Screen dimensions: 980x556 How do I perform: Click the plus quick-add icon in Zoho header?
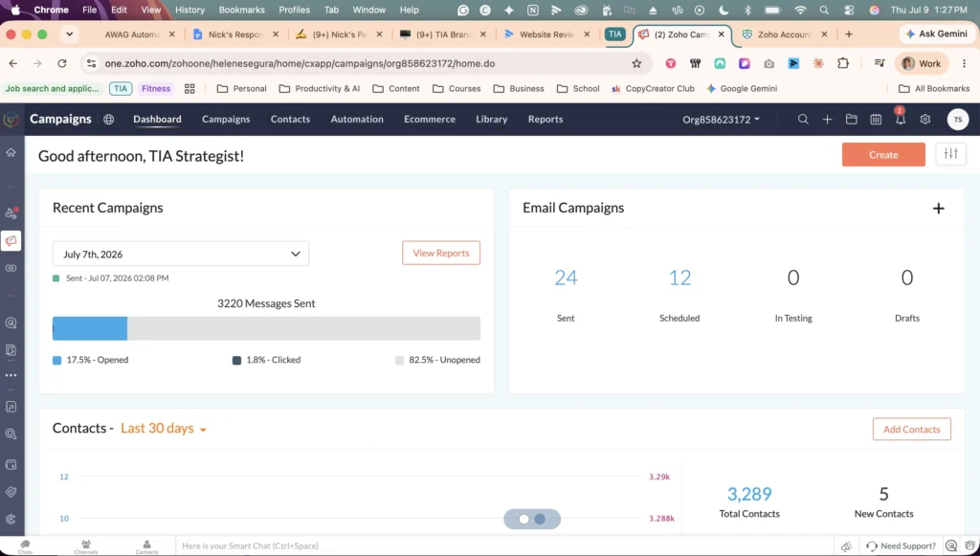pyautogui.click(x=827, y=120)
